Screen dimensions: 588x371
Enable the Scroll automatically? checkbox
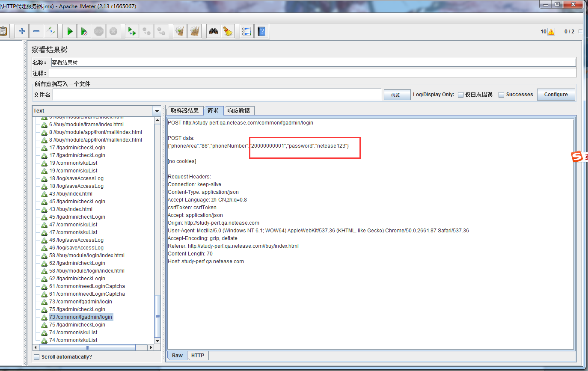tap(37, 357)
